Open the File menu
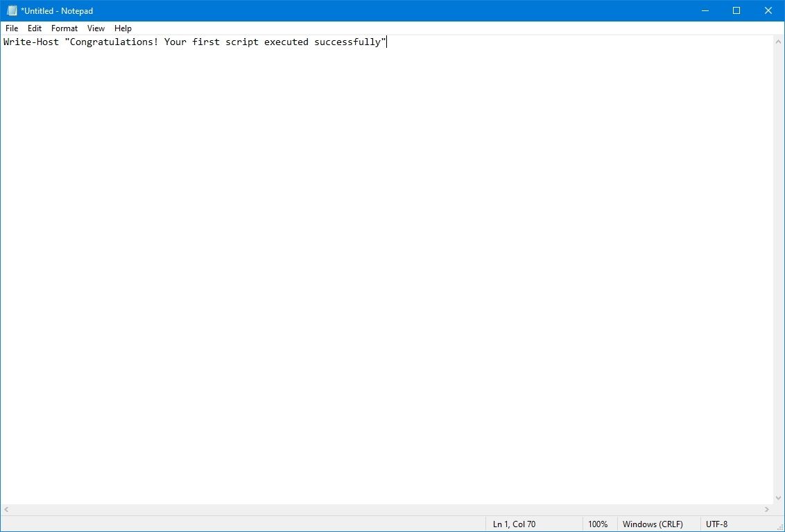 (x=11, y=28)
